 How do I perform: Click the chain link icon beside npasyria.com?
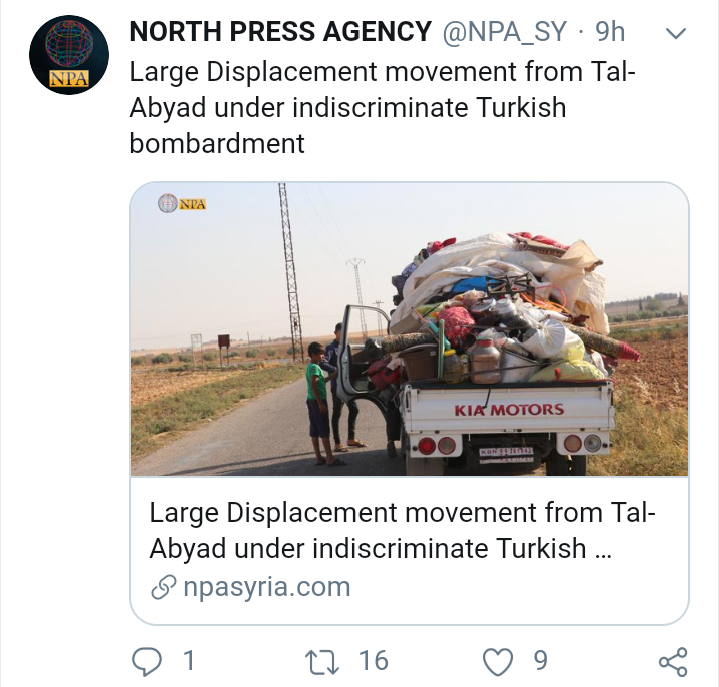pos(164,587)
